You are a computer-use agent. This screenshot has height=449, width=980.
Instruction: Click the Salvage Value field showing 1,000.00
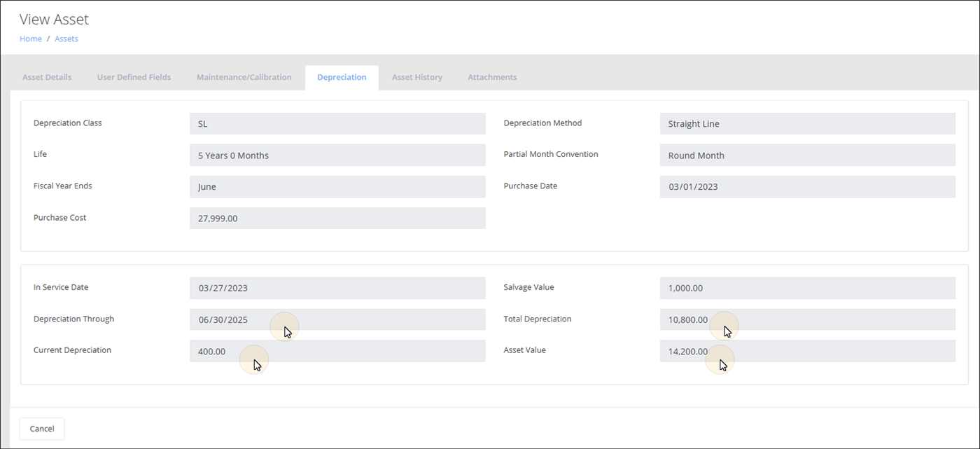click(x=808, y=288)
